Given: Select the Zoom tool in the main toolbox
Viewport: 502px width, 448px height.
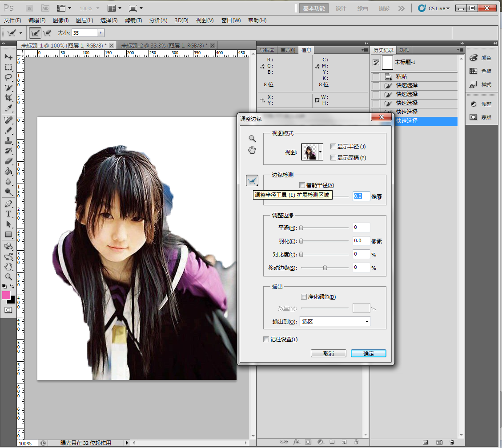Looking at the screenshot, I should [8, 277].
